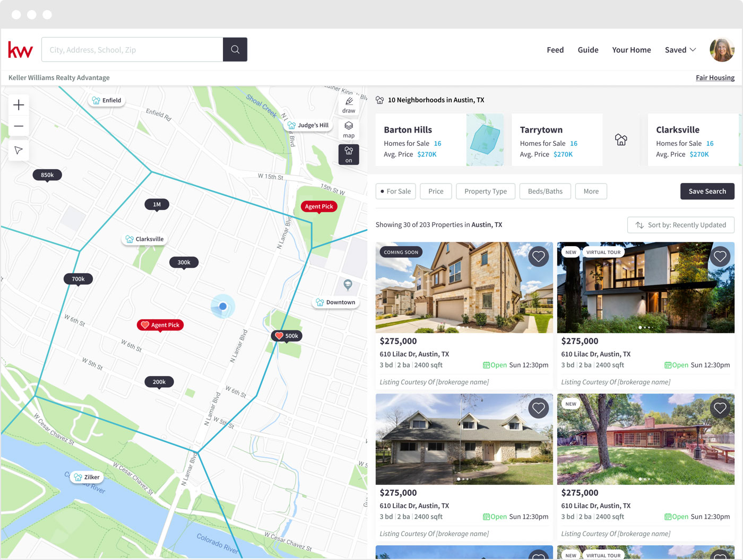Click the search magnifier button
The height and width of the screenshot is (560, 743).
(x=235, y=49)
